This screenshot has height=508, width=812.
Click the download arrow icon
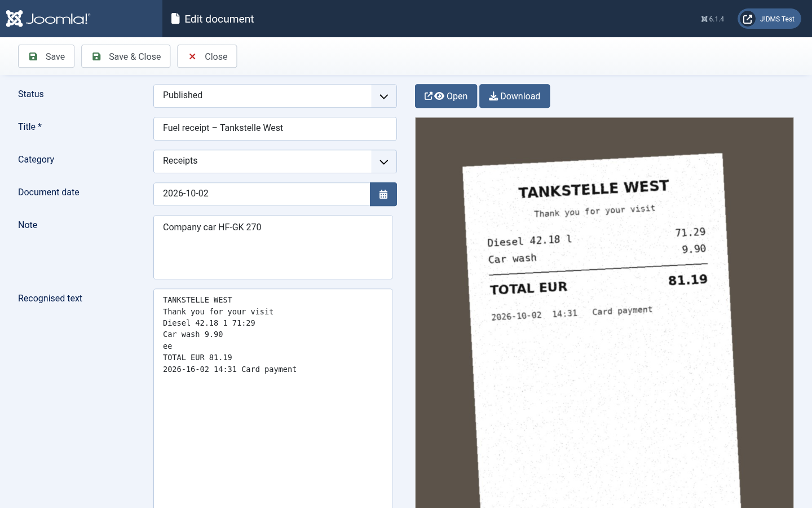pyautogui.click(x=493, y=96)
